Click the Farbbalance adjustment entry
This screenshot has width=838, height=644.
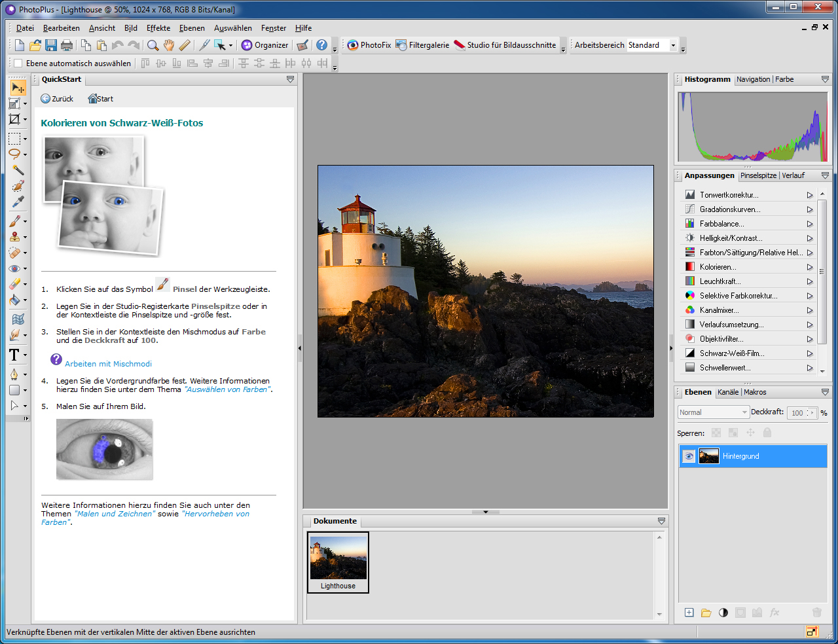721,224
